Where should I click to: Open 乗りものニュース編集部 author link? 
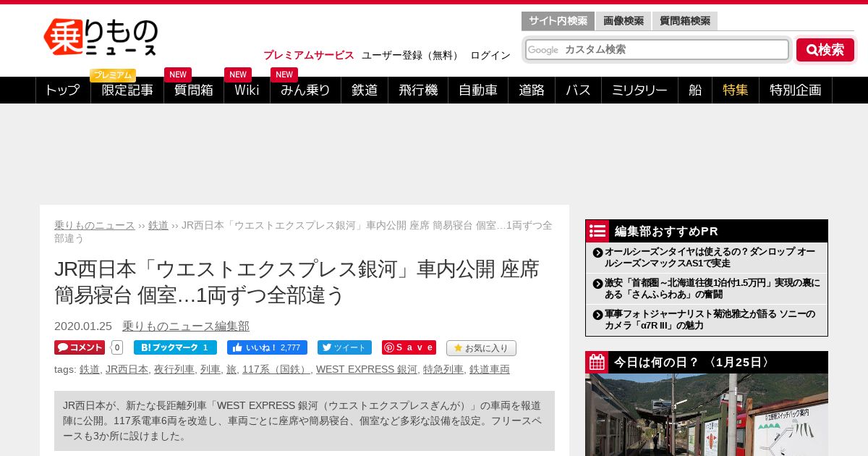coord(186,326)
